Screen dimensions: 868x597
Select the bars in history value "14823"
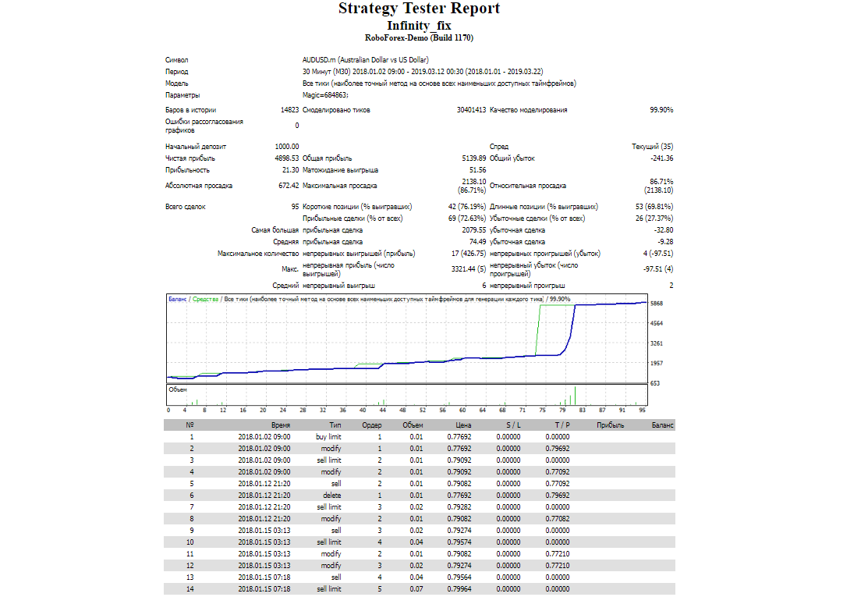[x=289, y=110]
